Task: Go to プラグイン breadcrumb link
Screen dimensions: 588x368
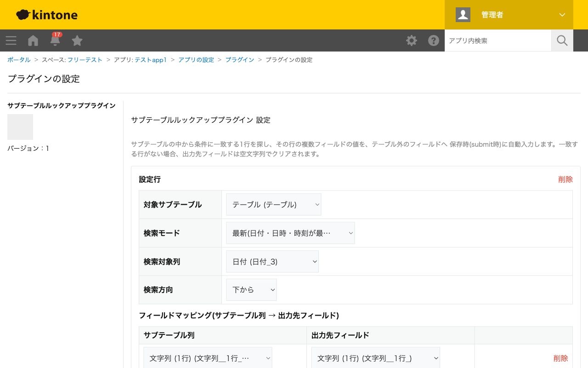Action: pos(240,60)
